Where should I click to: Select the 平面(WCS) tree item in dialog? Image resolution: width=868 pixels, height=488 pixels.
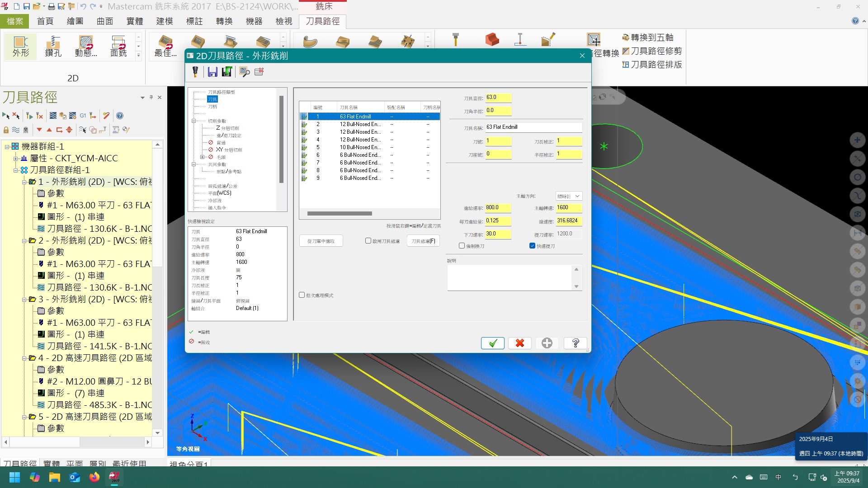pos(220,193)
